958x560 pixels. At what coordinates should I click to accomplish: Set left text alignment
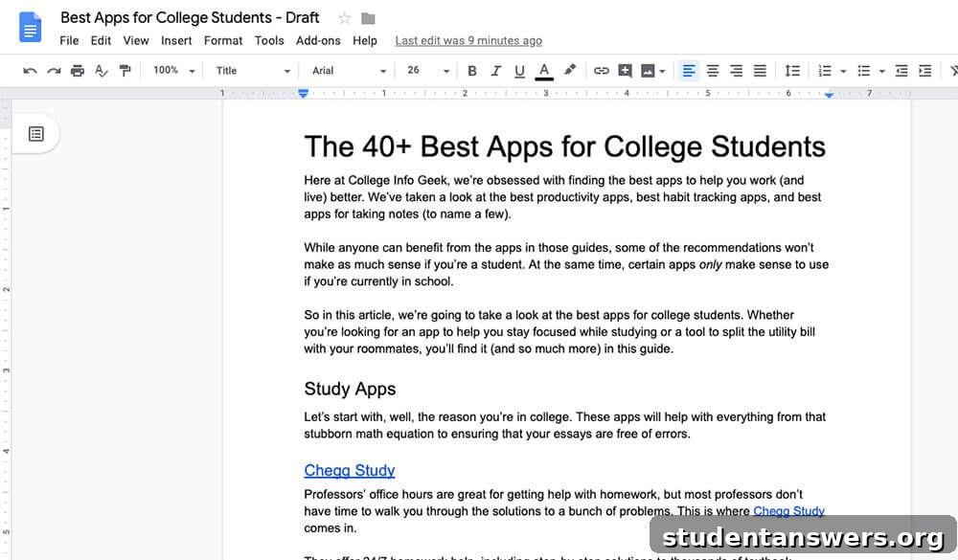[689, 71]
